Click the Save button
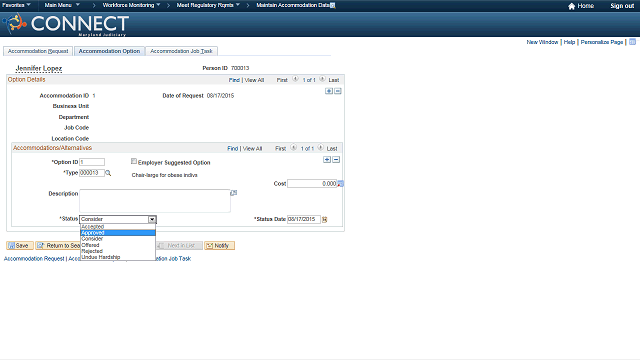 point(20,246)
